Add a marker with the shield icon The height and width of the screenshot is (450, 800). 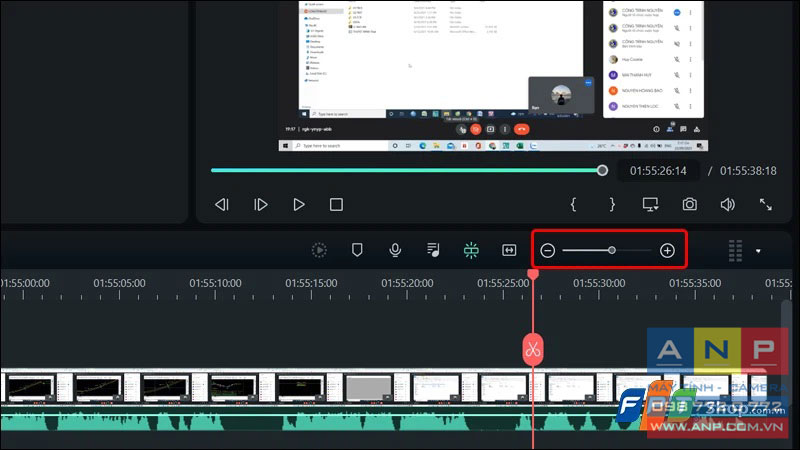[357, 250]
